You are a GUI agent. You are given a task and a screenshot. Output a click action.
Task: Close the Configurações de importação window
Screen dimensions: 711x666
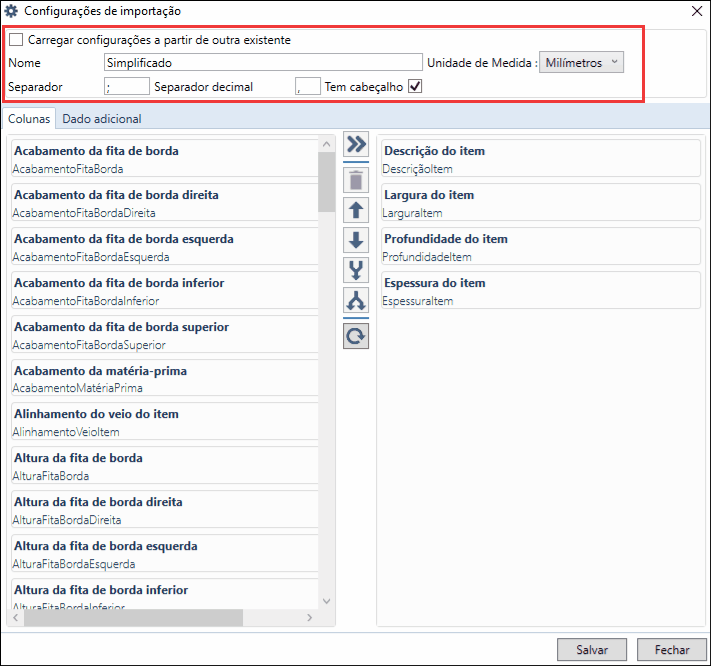coord(697,11)
